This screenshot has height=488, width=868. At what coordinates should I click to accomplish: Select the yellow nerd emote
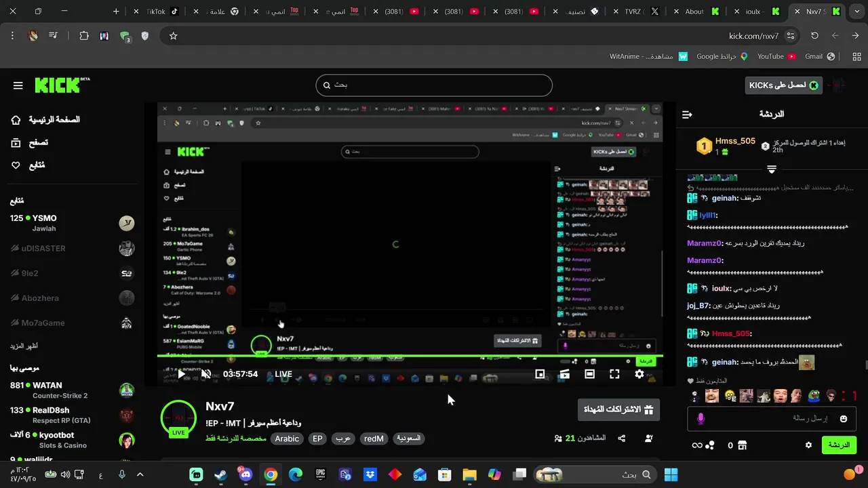click(730, 396)
